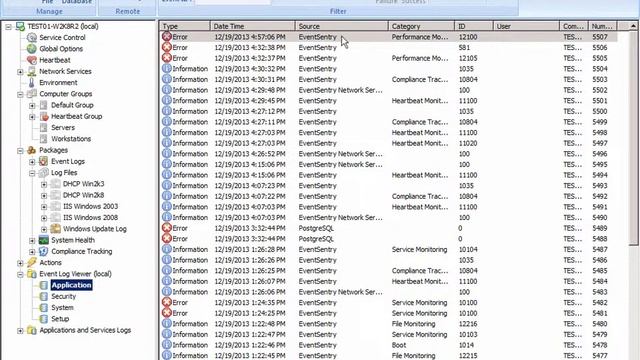
Task: Expand the Actions node
Action: pos(20,263)
